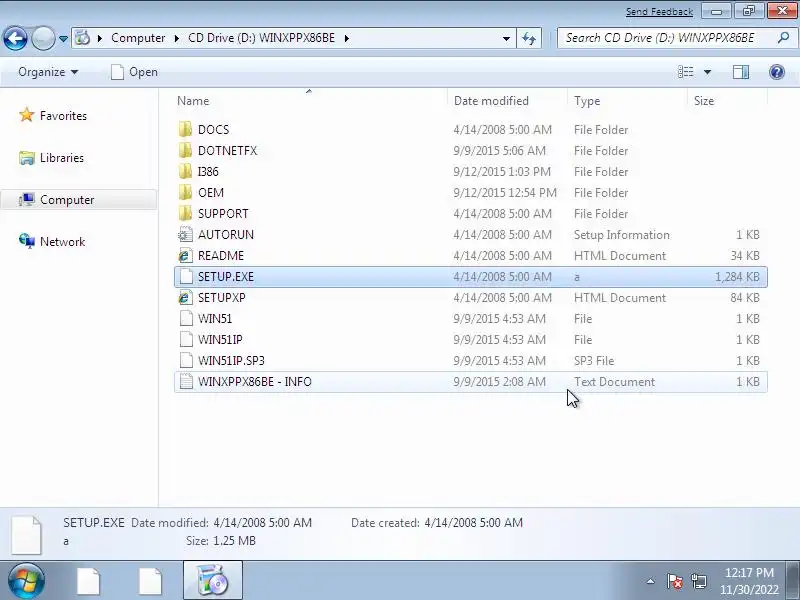This screenshot has height=600, width=800.
Task: Select Favorites in navigation pane
Action: (53, 116)
